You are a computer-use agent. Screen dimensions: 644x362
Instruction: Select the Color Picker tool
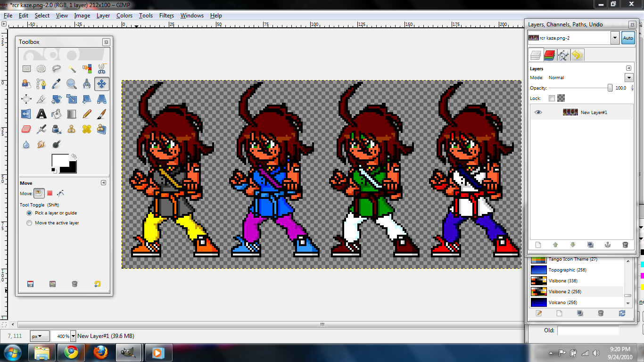click(57, 84)
